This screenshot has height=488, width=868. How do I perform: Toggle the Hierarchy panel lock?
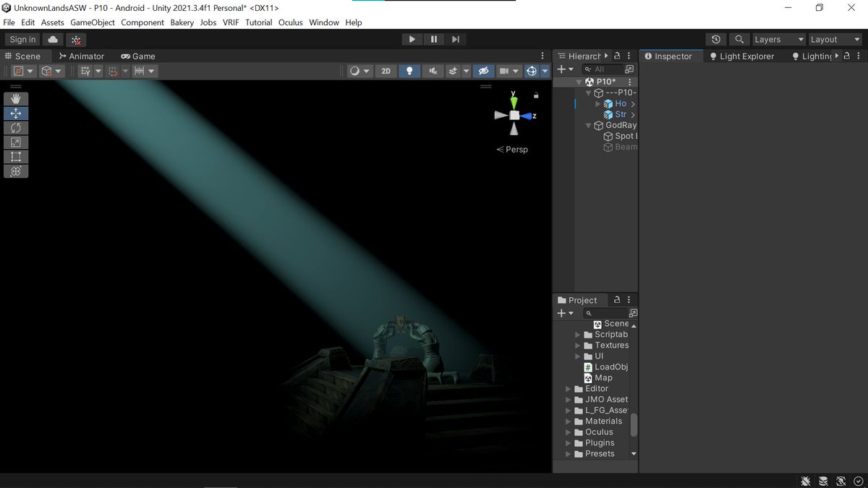coord(617,56)
